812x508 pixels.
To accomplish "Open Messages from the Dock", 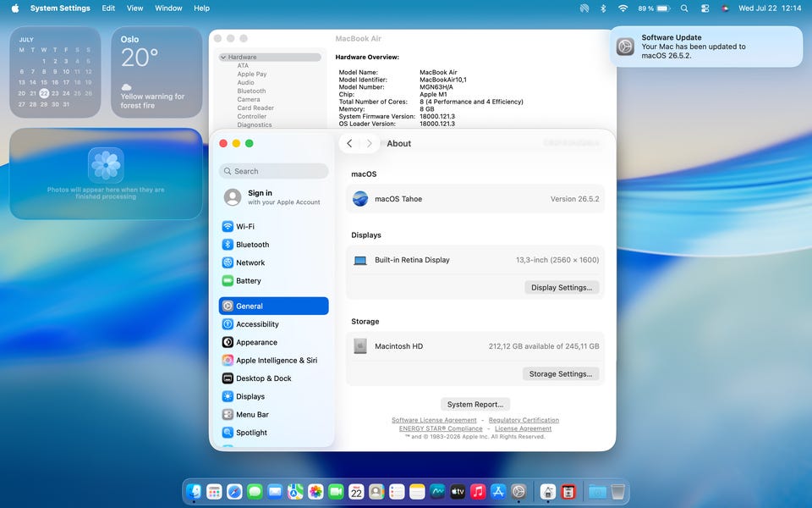I will pyautogui.click(x=255, y=491).
